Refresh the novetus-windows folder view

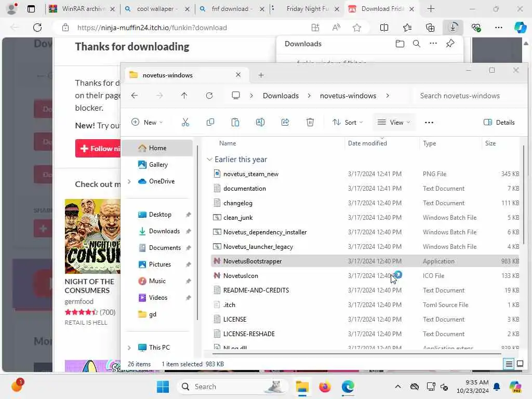pyautogui.click(x=209, y=96)
